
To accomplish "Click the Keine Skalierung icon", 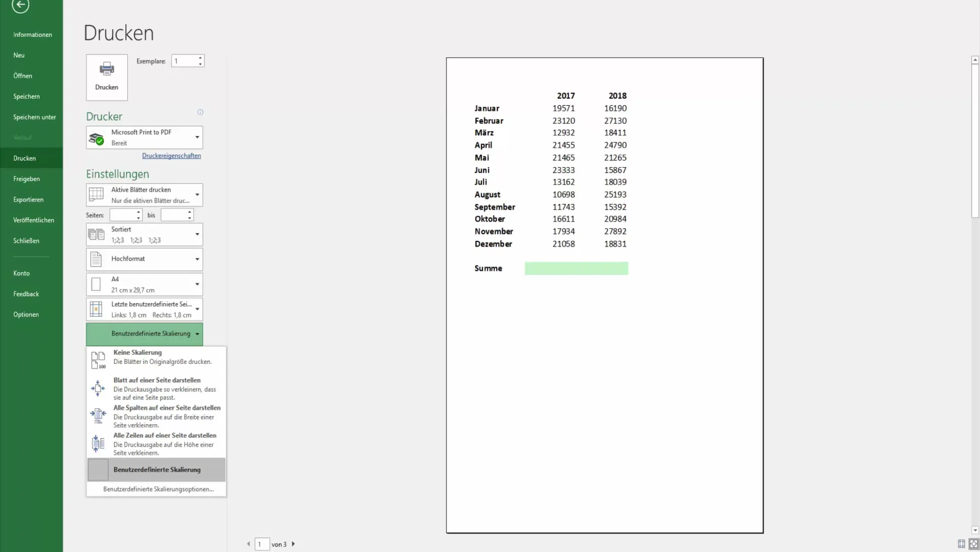I will (x=98, y=360).
